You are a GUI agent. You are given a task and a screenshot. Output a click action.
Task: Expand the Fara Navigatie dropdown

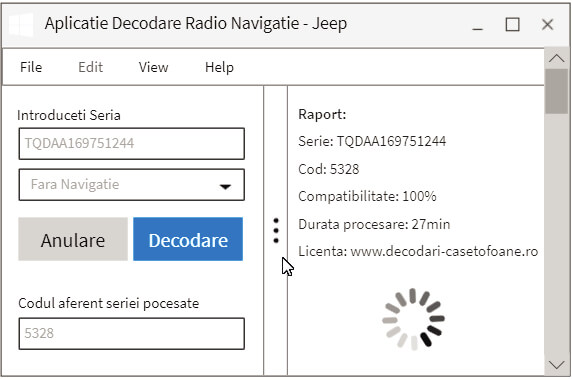[132, 185]
